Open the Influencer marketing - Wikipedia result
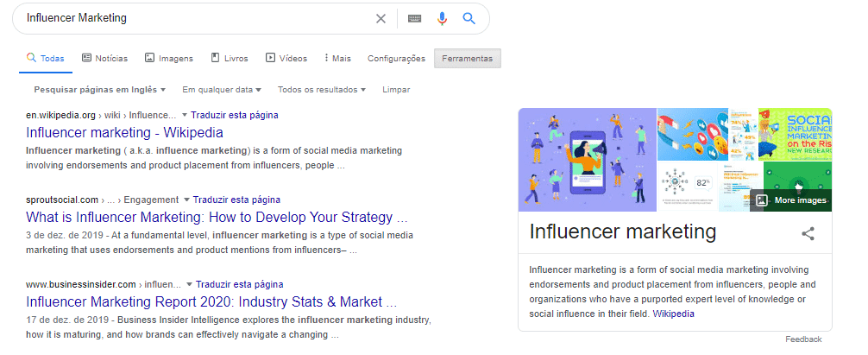 point(124,132)
